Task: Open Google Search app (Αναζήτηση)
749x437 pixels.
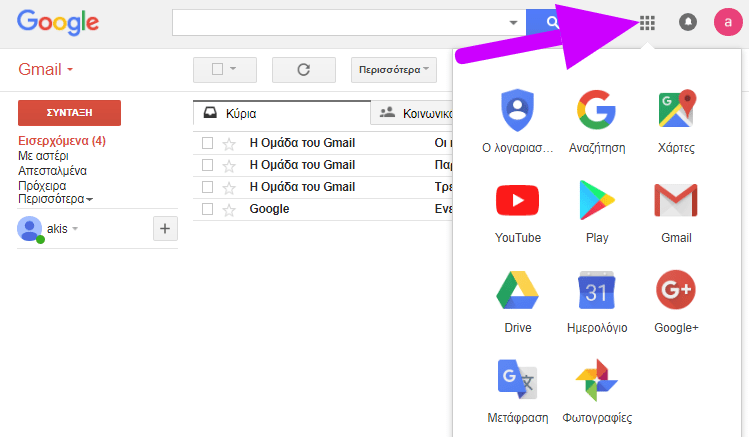Action: (x=597, y=110)
